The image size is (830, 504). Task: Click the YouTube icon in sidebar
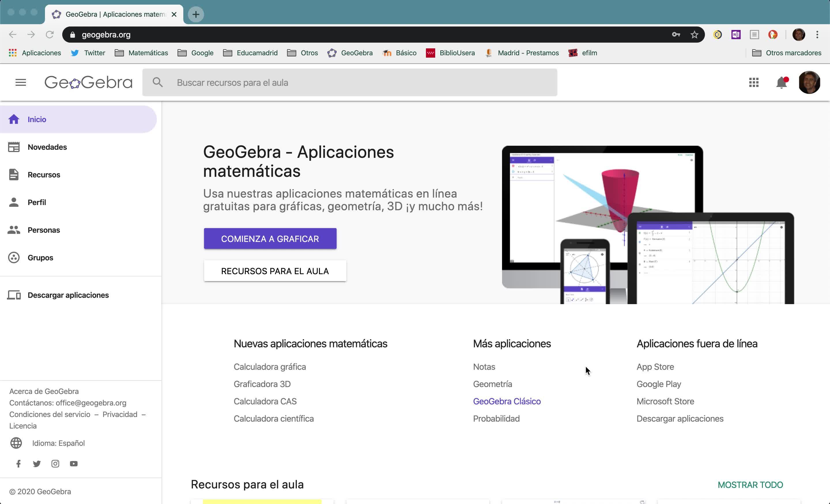click(74, 464)
